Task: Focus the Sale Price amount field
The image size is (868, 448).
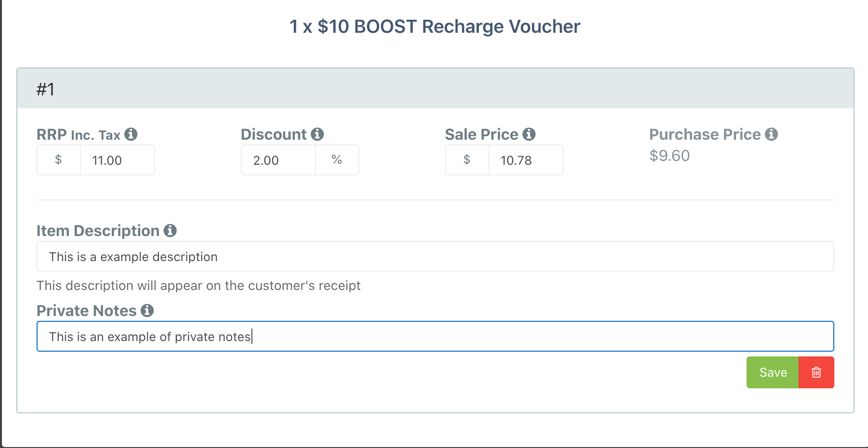Action: pyautogui.click(x=526, y=160)
